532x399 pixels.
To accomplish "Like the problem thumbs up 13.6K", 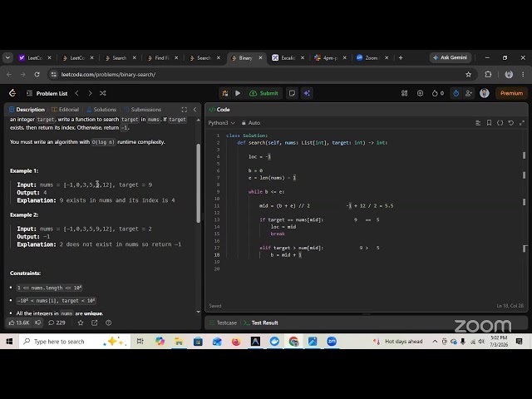I will tap(19, 323).
